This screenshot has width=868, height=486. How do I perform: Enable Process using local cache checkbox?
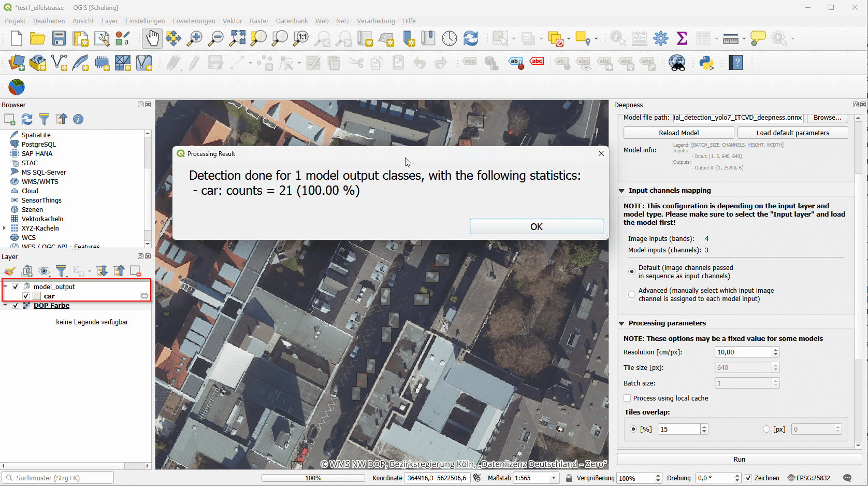627,398
